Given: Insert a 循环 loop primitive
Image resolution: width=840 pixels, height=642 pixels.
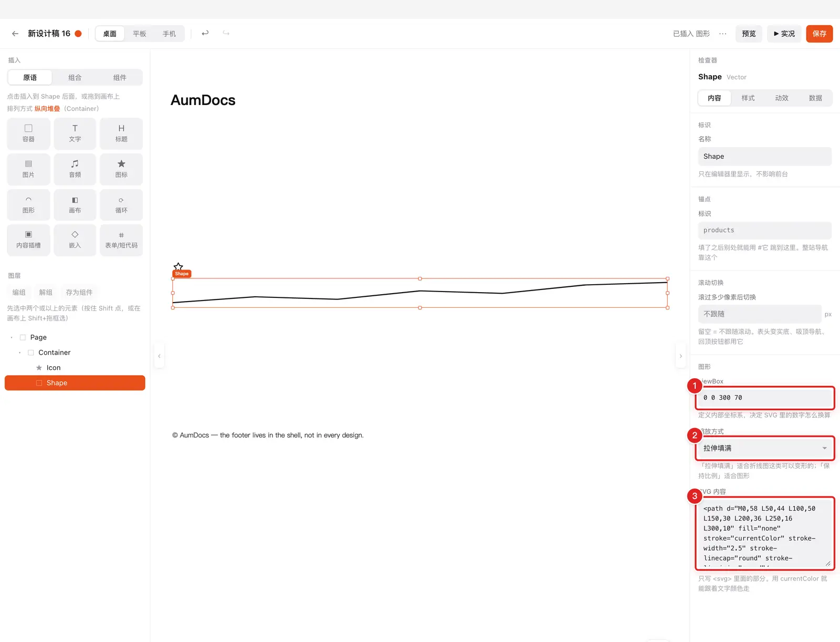Looking at the screenshot, I should click(121, 204).
